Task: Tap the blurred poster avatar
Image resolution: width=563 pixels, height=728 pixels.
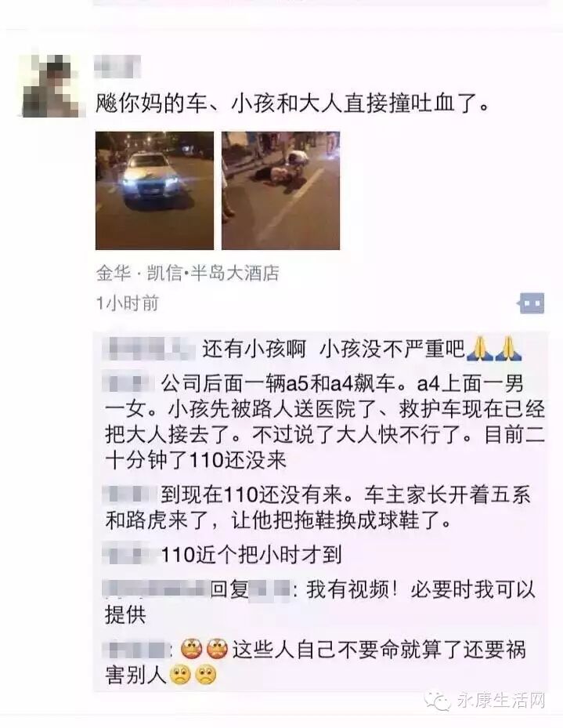Action: pos(51,86)
